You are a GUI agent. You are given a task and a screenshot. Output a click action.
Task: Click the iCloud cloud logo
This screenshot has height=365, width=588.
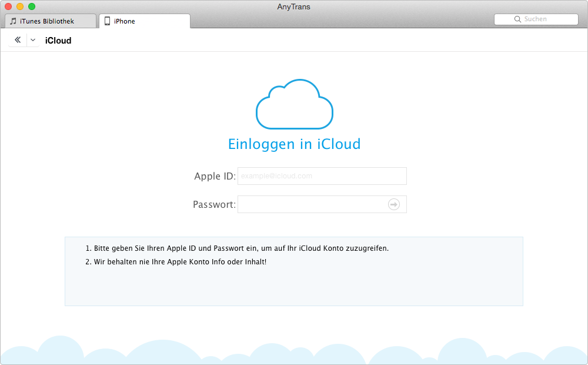[x=295, y=104]
